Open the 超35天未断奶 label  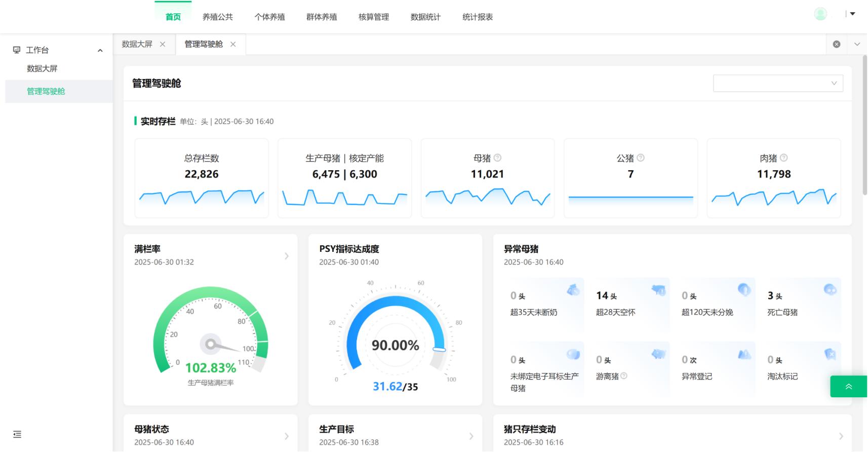534,312
